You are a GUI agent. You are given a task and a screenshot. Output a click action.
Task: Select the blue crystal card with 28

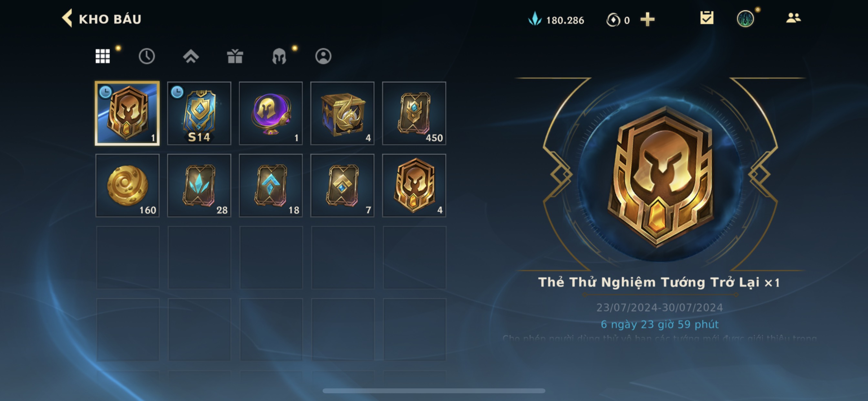click(199, 186)
